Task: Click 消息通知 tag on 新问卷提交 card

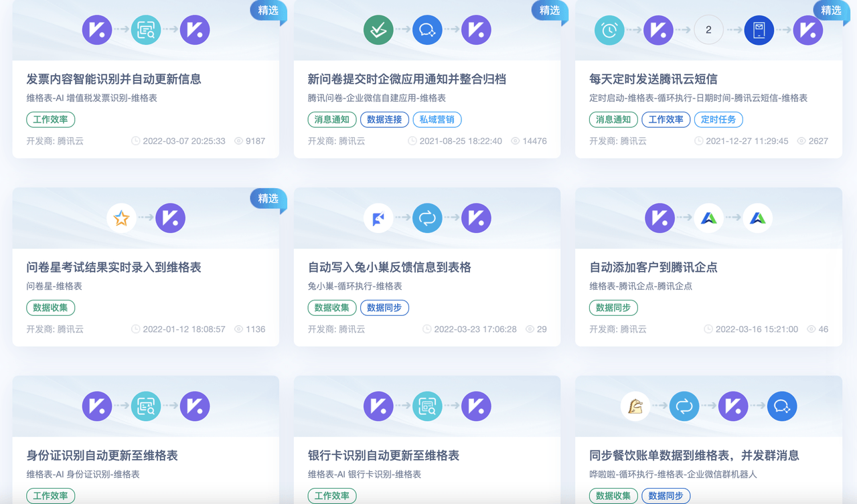Action: coord(332,120)
